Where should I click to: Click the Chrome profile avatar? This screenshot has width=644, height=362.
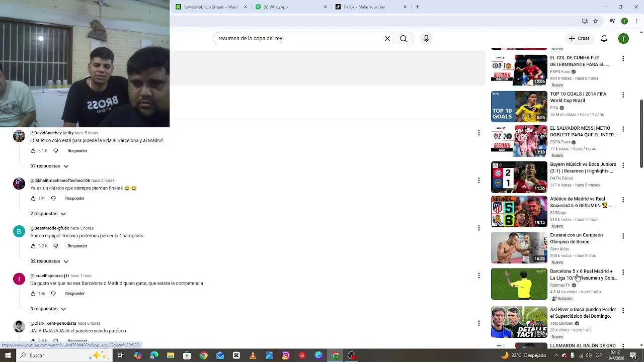coord(624,21)
